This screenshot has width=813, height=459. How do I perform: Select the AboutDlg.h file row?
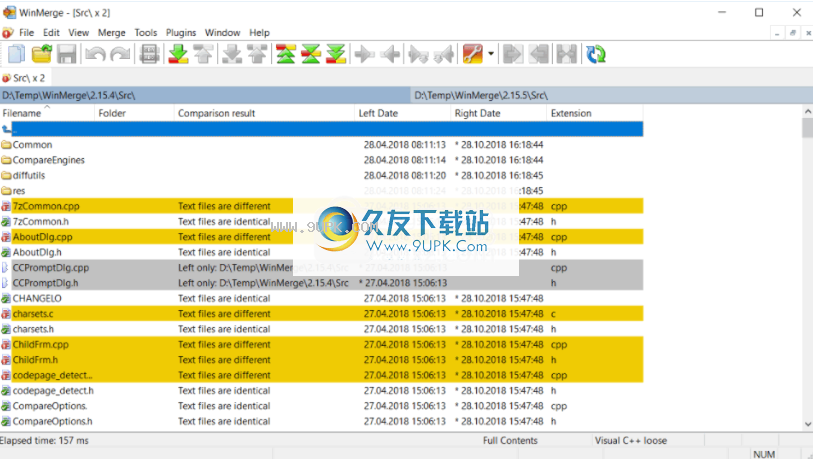[321, 252]
